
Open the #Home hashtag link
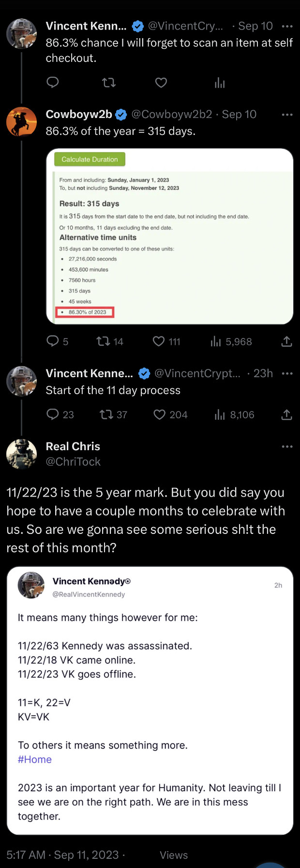tap(35, 759)
